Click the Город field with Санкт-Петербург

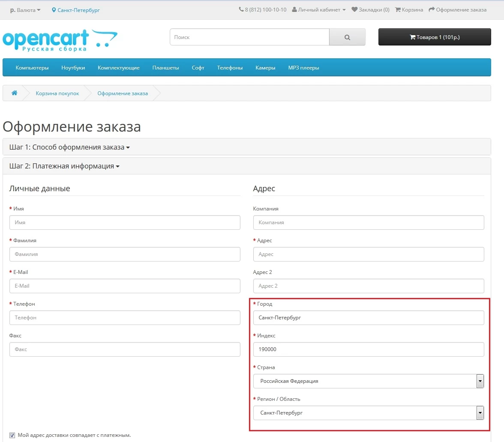click(x=369, y=318)
